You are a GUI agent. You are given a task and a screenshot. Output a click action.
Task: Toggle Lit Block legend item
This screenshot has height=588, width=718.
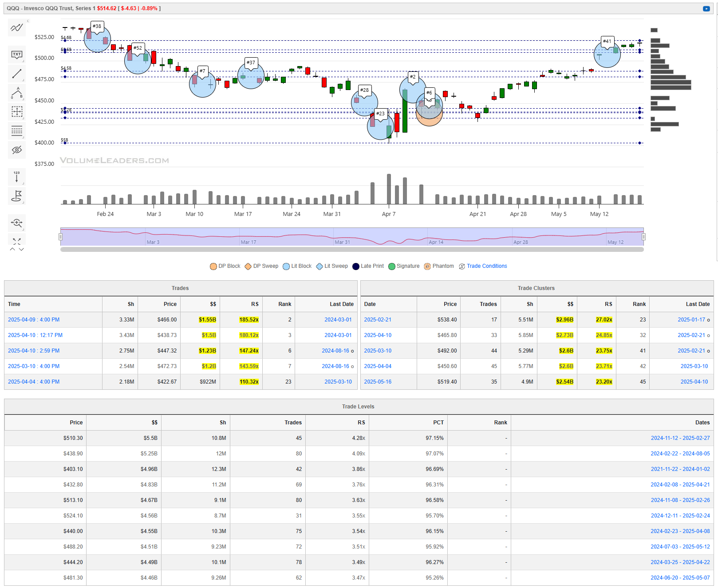pyautogui.click(x=297, y=266)
